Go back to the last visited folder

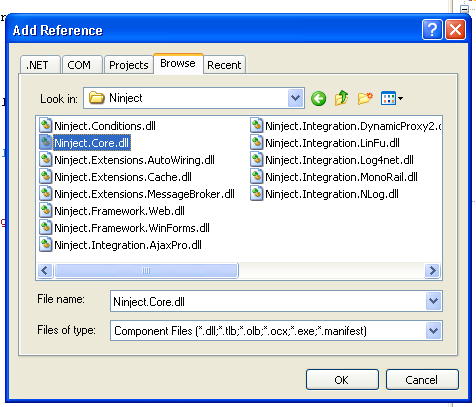tap(319, 99)
